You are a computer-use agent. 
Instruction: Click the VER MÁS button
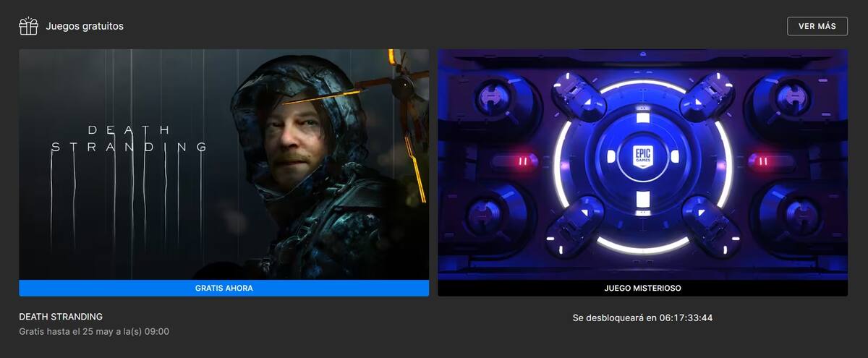pos(817,26)
